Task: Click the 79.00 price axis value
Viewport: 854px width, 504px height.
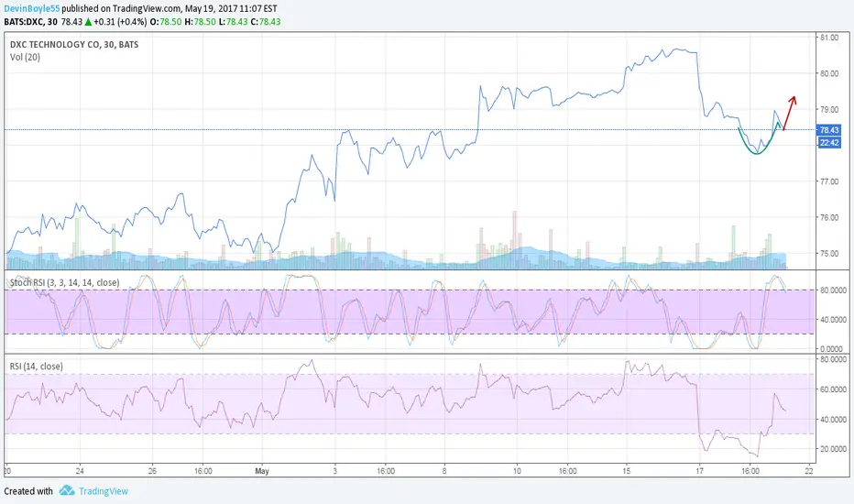Action: (x=829, y=110)
